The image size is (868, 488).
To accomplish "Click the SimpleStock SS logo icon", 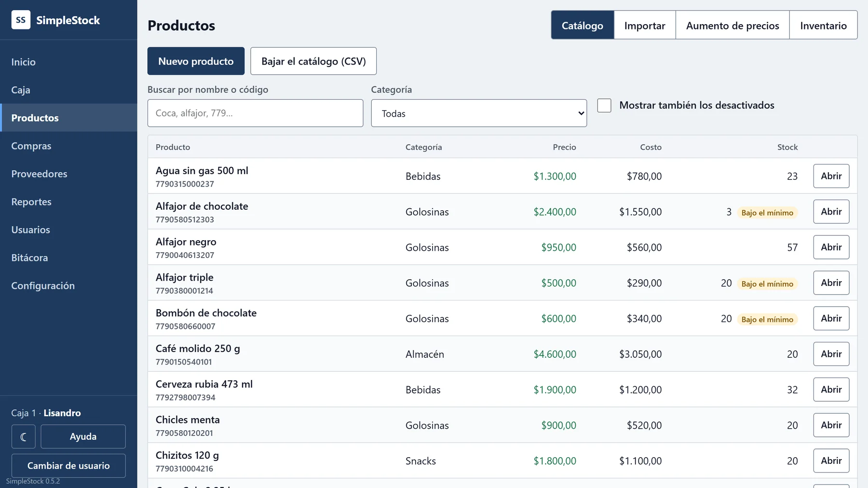I will 21,20.
